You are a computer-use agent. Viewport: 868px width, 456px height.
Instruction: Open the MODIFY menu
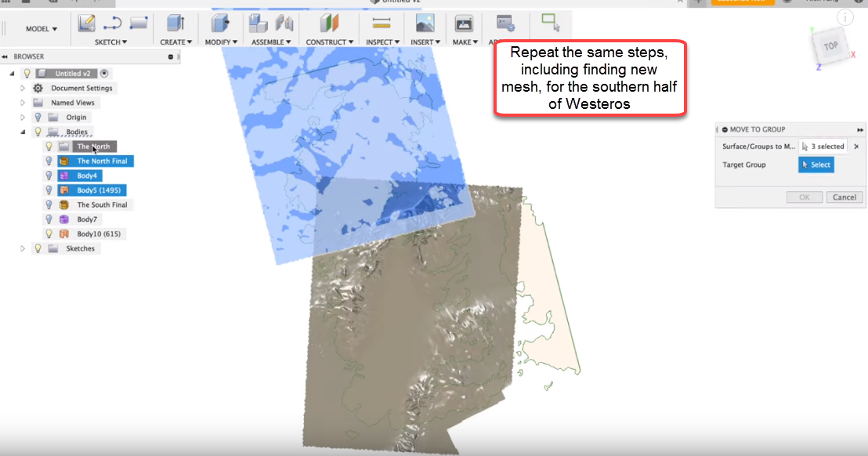pos(221,42)
